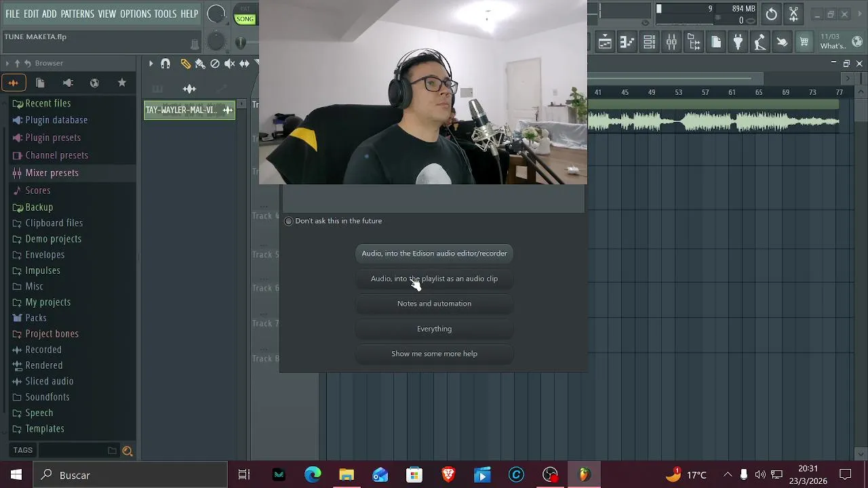Click Browser search magnifier icon
This screenshot has width=868, height=488.
tap(127, 451)
